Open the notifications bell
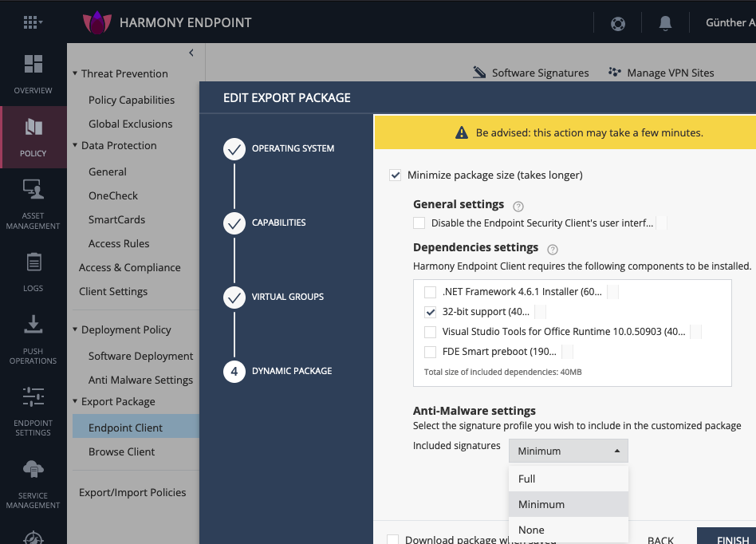This screenshot has height=544, width=756. tap(665, 23)
